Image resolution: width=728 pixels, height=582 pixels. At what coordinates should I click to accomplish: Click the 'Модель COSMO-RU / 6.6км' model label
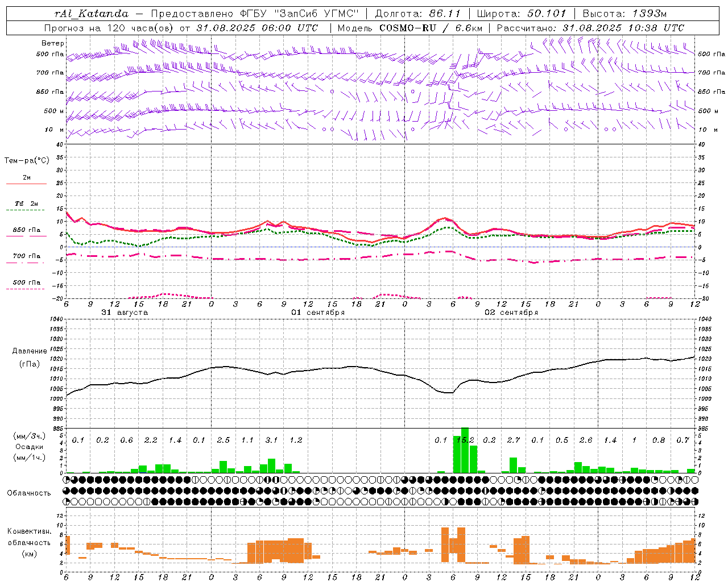click(410, 28)
